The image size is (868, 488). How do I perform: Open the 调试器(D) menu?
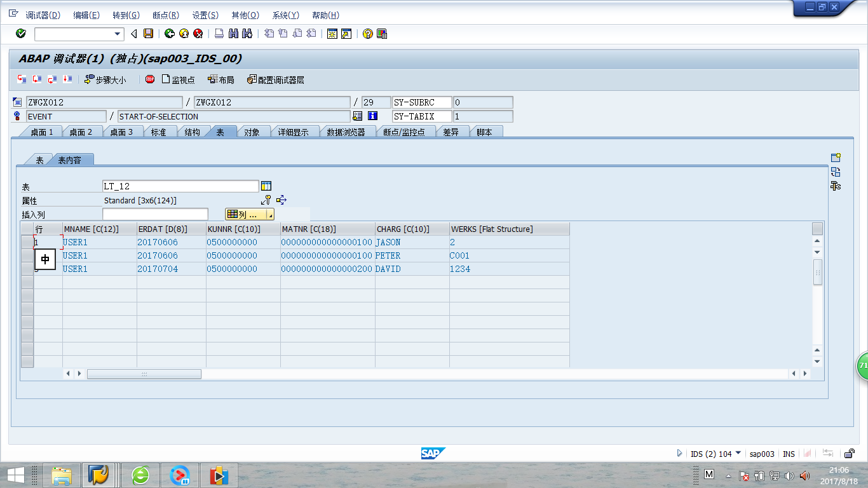[43, 15]
